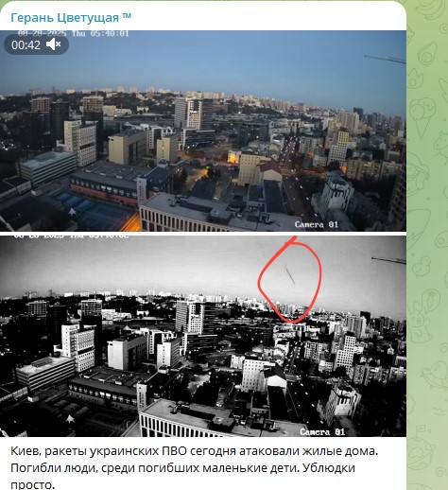Click the green doodle chat wallpaper
Viewport: 448px width, 490px height.
pos(427,245)
